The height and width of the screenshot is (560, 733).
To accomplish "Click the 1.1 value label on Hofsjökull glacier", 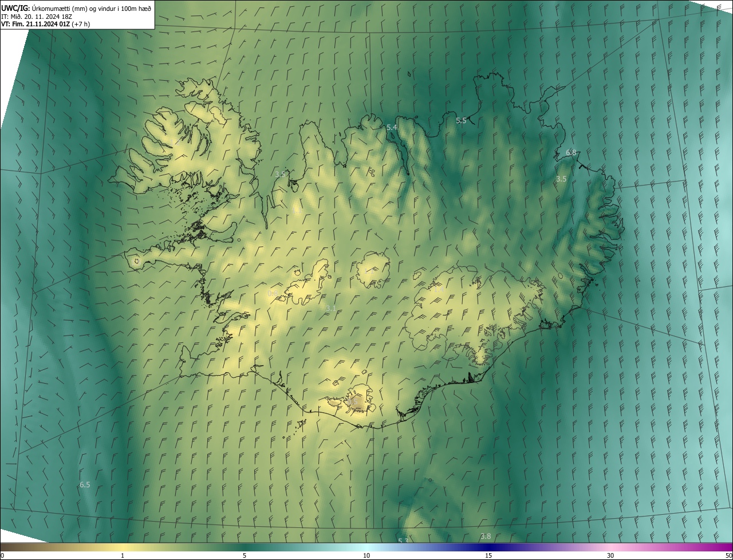I will coord(370,273).
